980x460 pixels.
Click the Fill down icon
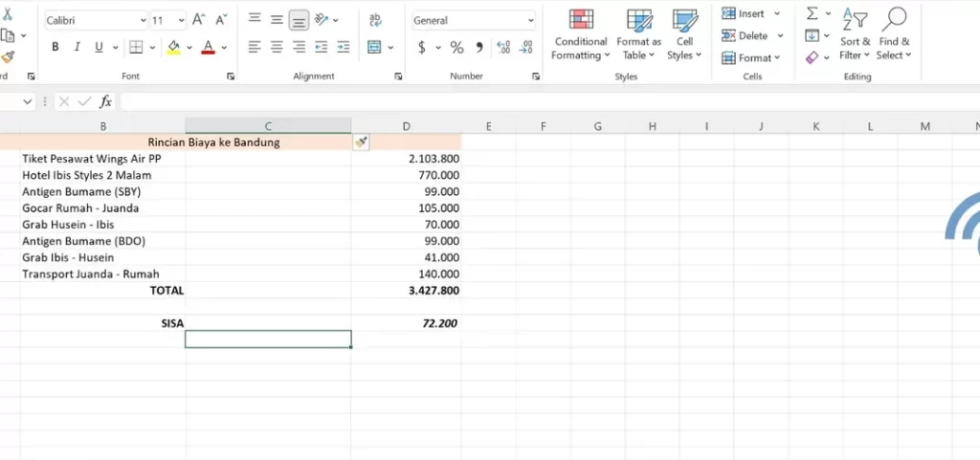812,35
